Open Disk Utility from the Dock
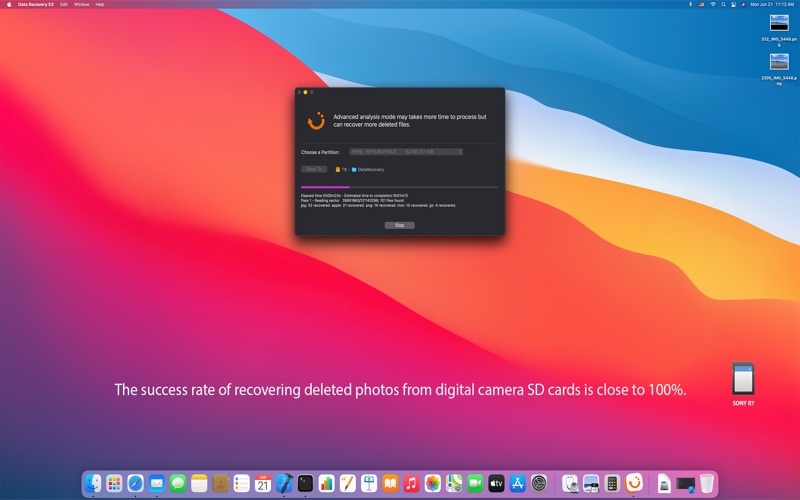 [x=570, y=483]
